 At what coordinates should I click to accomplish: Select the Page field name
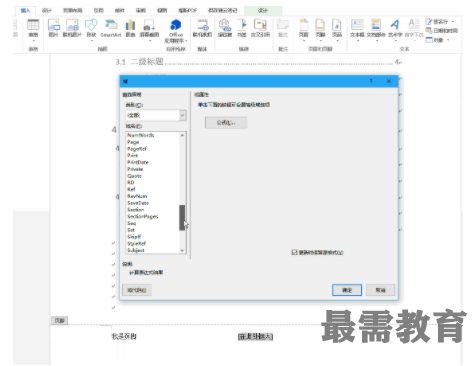point(133,142)
